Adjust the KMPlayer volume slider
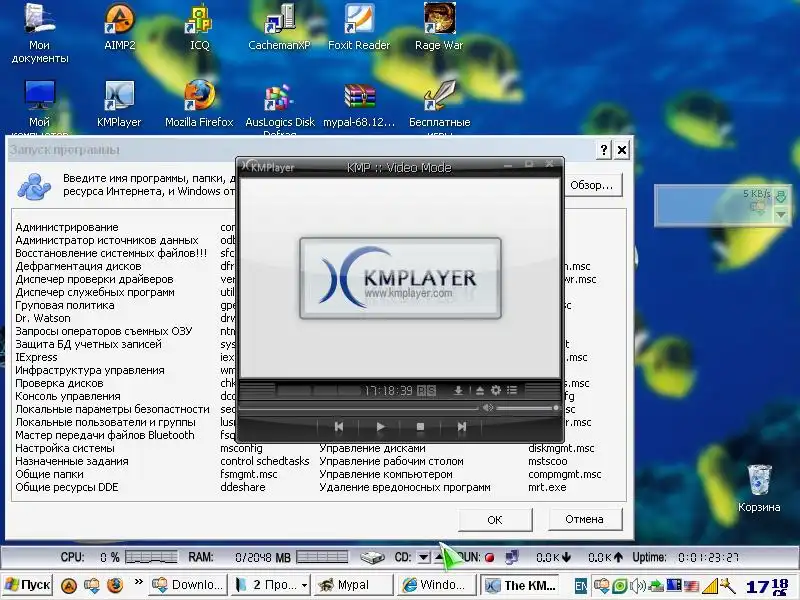 click(527, 408)
